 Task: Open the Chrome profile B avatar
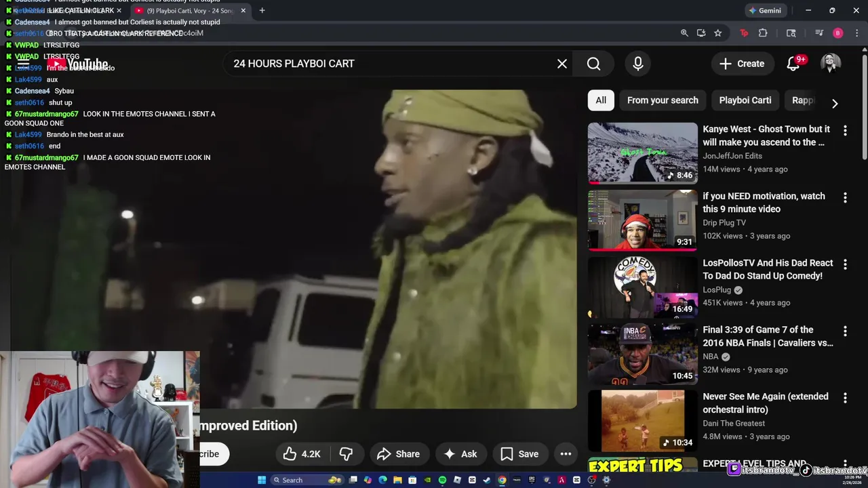(838, 33)
